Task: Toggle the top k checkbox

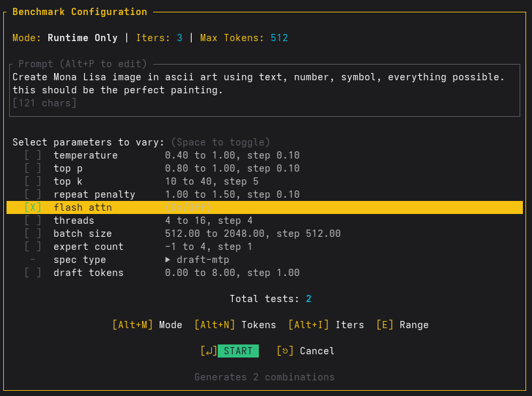Action: point(33,181)
